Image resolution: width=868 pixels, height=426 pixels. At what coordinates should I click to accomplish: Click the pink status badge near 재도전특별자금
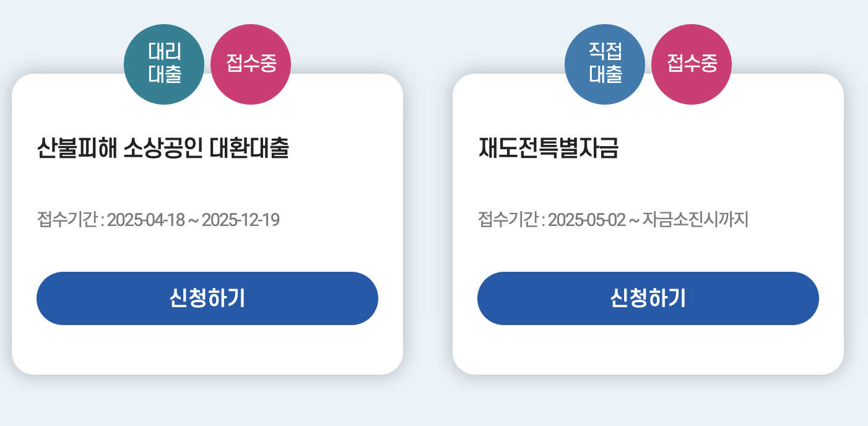tap(691, 64)
